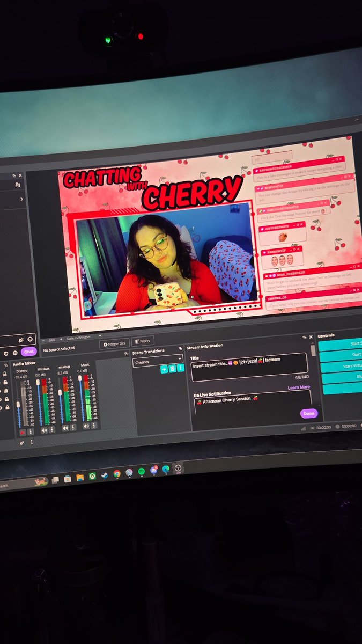
Task: Add a new scene transition
Action: click(164, 369)
